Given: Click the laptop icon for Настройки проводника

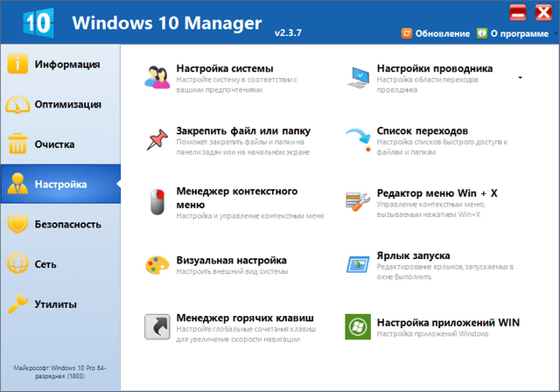Looking at the screenshot, I should click(359, 76).
